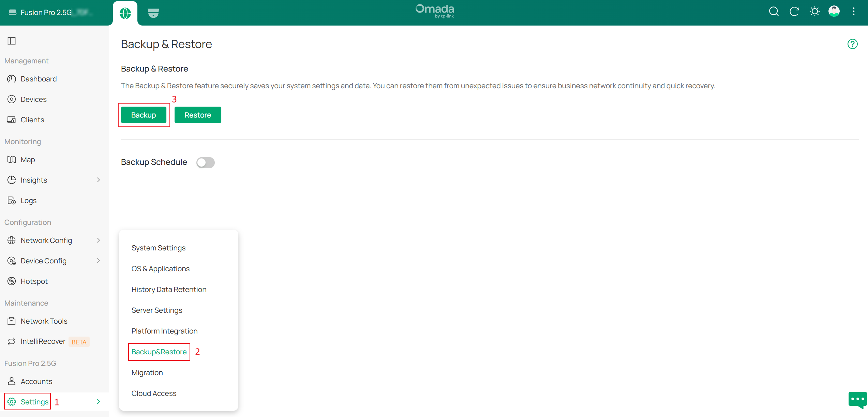Click the refresh icon in header
This screenshot has height=417, width=868.
tap(794, 12)
